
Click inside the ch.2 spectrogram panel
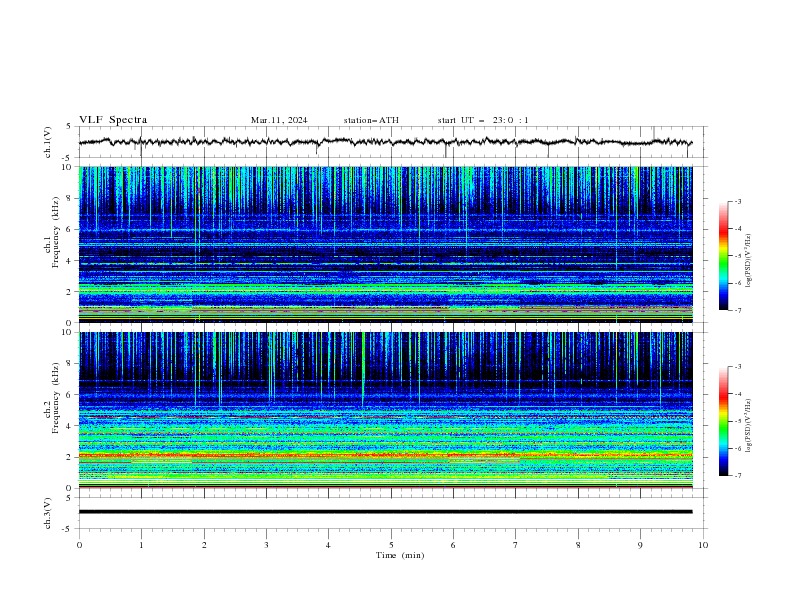385,410
